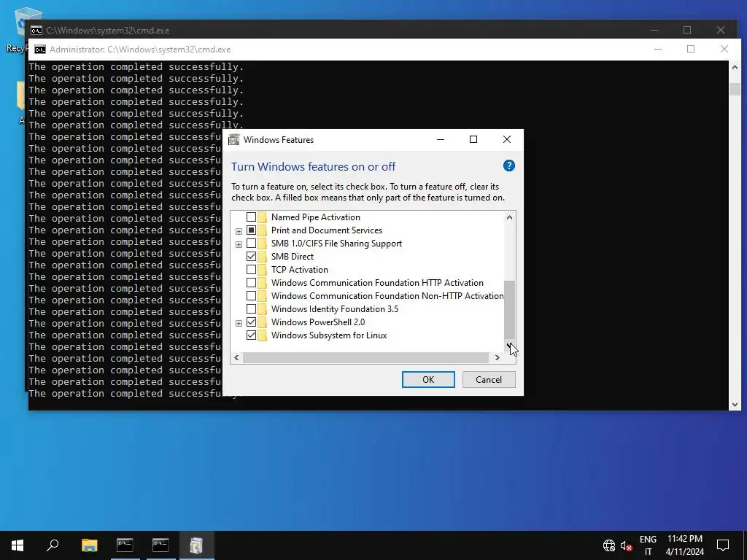The height and width of the screenshot is (560, 747).
Task: Enable TCP Activation checkbox
Action: (x=251, y=270)
